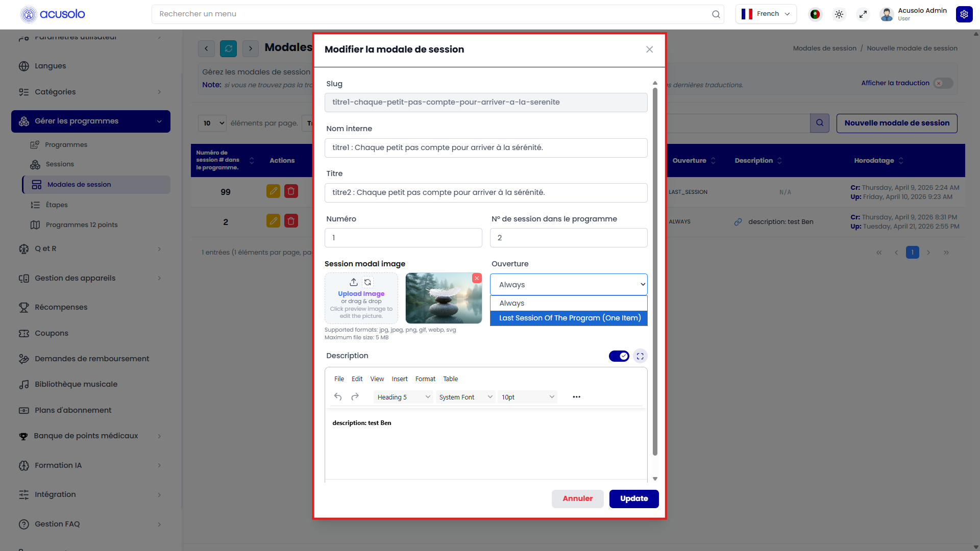Expand Catégories sidebar section
980x551 pixels.
click(91, 92)
